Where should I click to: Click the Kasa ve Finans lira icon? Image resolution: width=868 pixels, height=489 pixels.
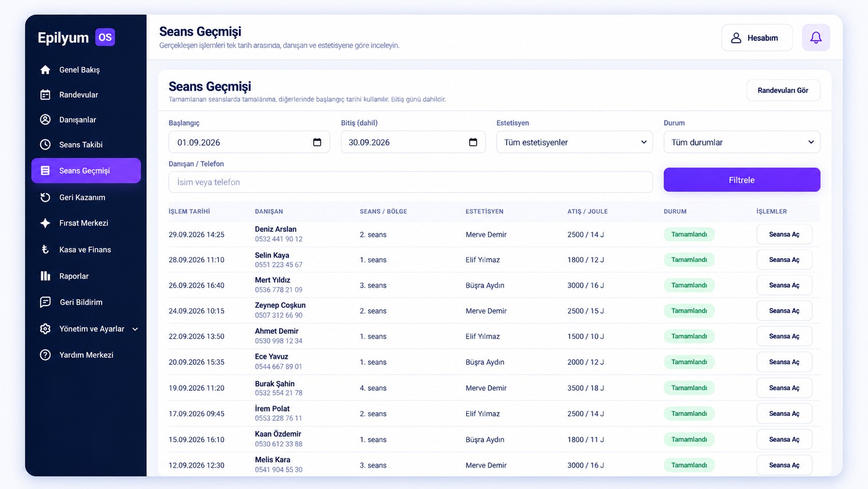pyautogui.click(x=45, y=249)
